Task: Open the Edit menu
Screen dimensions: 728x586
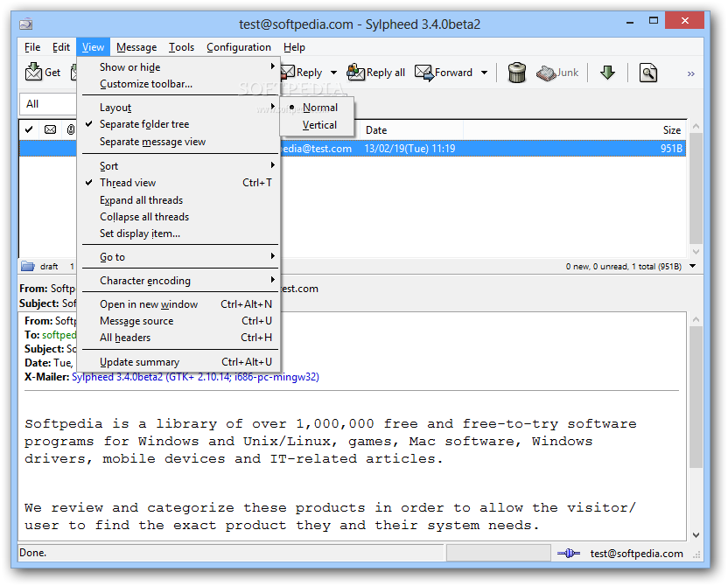Action: [61, 47]
